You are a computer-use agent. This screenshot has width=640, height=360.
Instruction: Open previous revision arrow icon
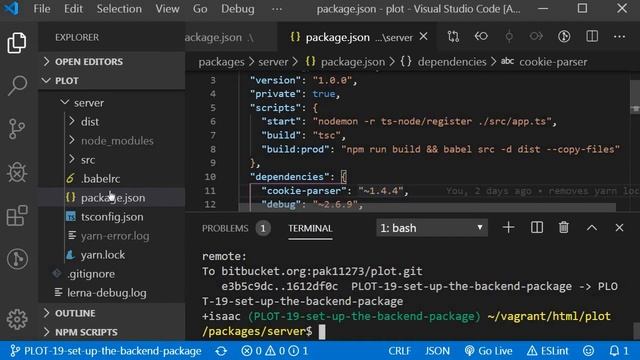[x=481, y=37]
